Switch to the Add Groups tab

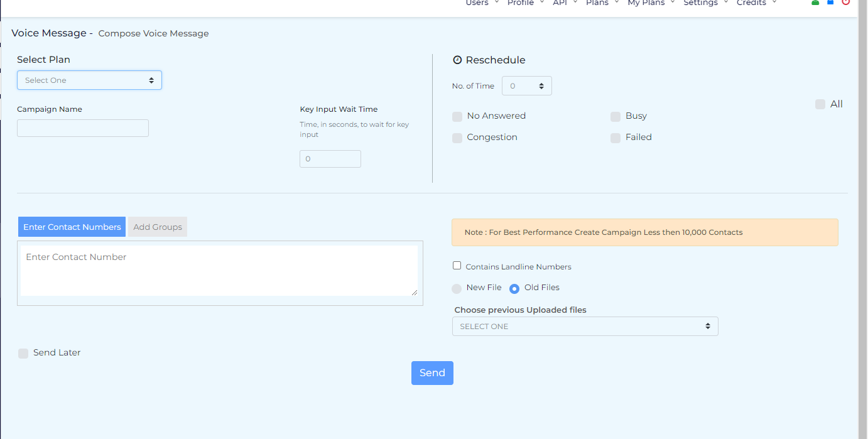158,227
